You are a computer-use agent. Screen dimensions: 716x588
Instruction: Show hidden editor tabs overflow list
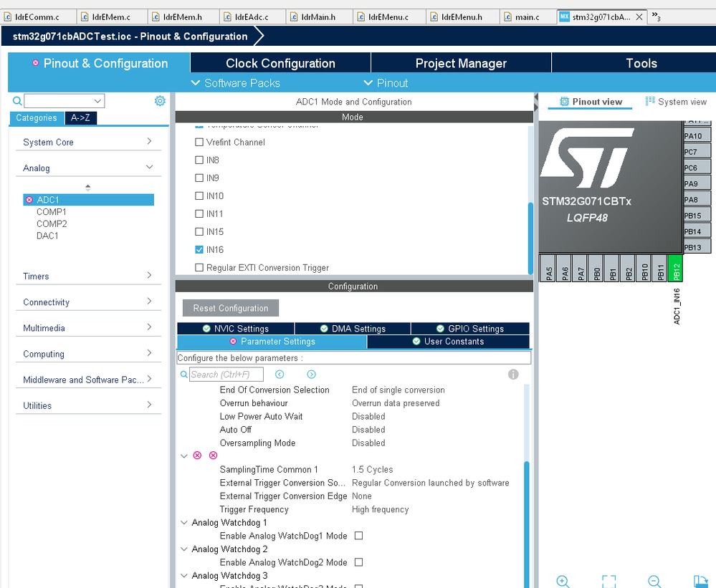click(656, 17)
